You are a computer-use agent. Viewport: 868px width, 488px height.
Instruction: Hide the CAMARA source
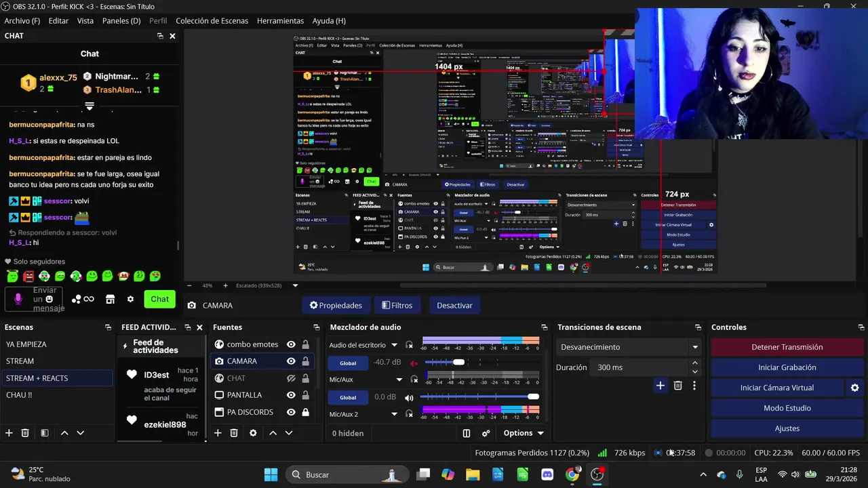pos(291,361)
